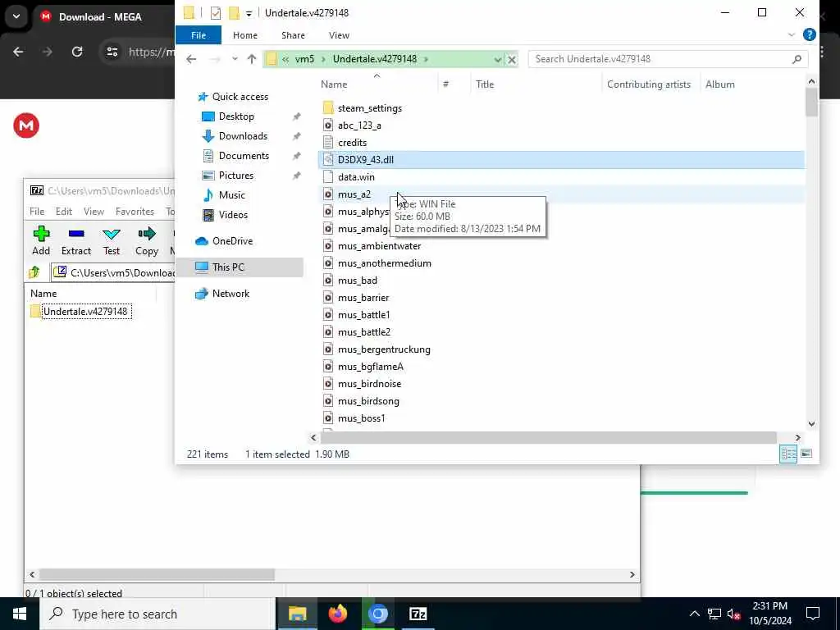Open the File tab in Explorer ribbon

coord(199,35)
